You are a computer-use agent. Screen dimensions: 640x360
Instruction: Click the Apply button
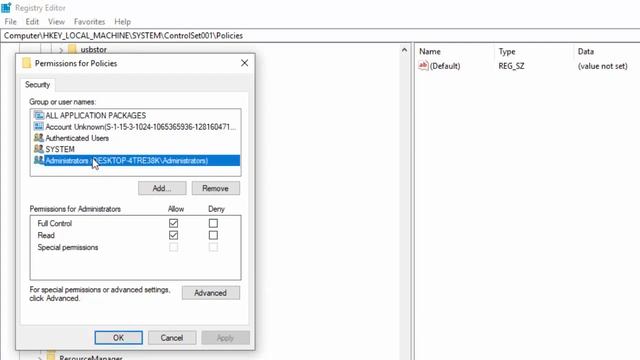click(x=225, y=338)
